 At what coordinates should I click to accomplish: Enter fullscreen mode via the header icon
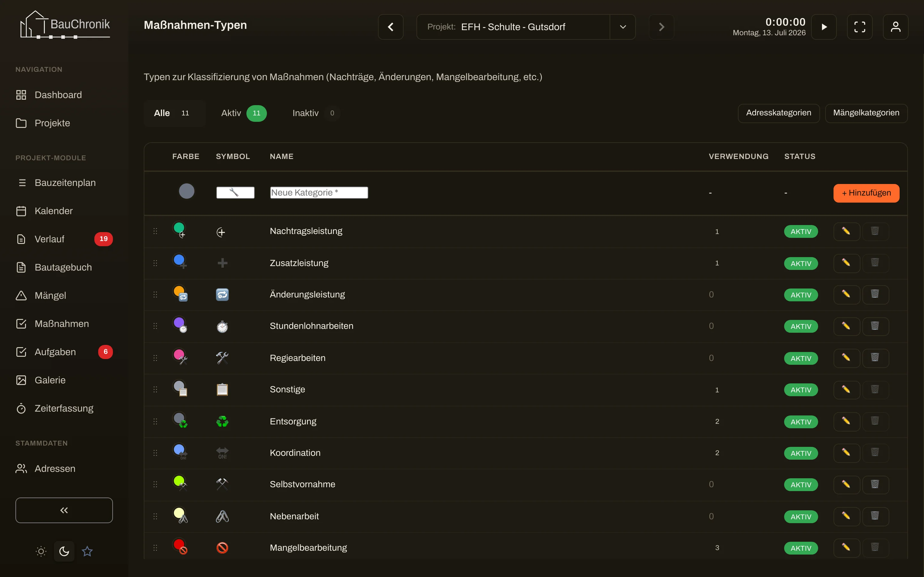[860, 27]
